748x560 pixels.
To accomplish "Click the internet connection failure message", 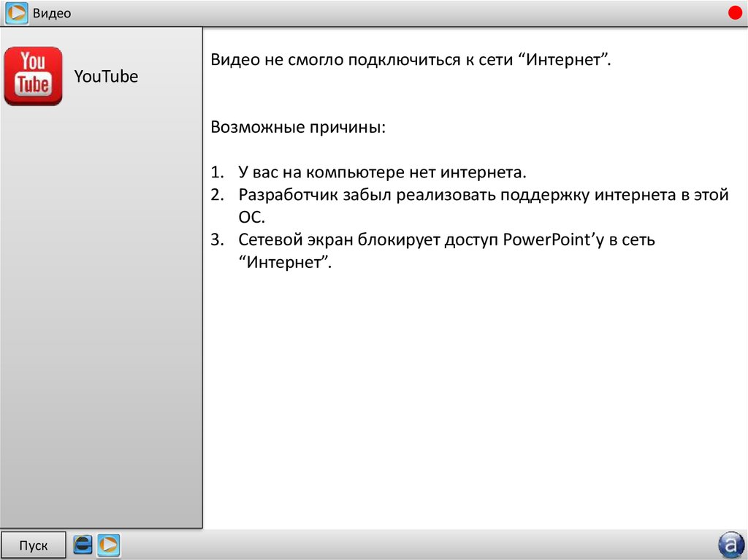I will pyautogui.click(x=410, y=59).
